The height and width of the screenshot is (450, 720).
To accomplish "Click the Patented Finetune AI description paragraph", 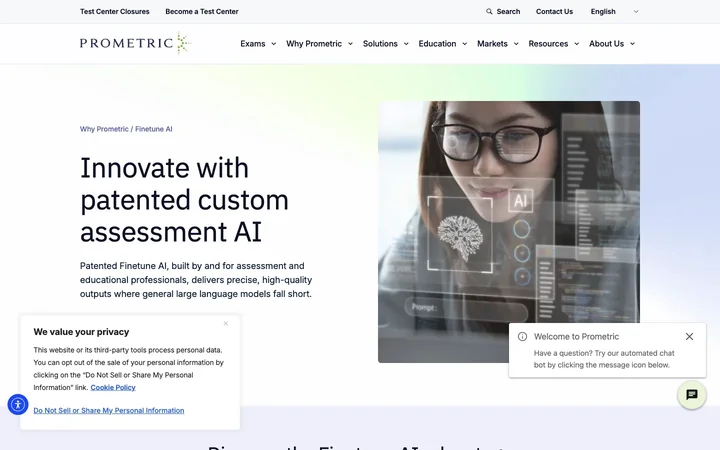I will tap(196, 280).
